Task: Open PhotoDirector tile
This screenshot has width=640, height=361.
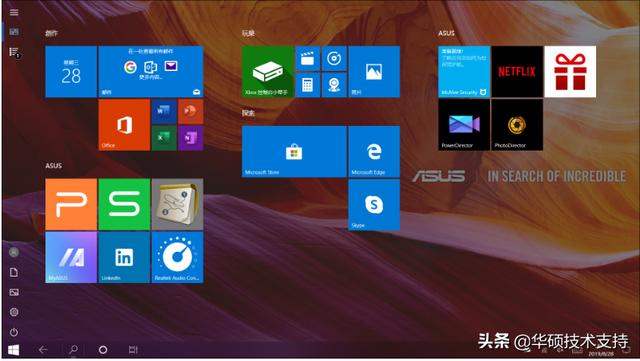Action: tap(517, 125)
